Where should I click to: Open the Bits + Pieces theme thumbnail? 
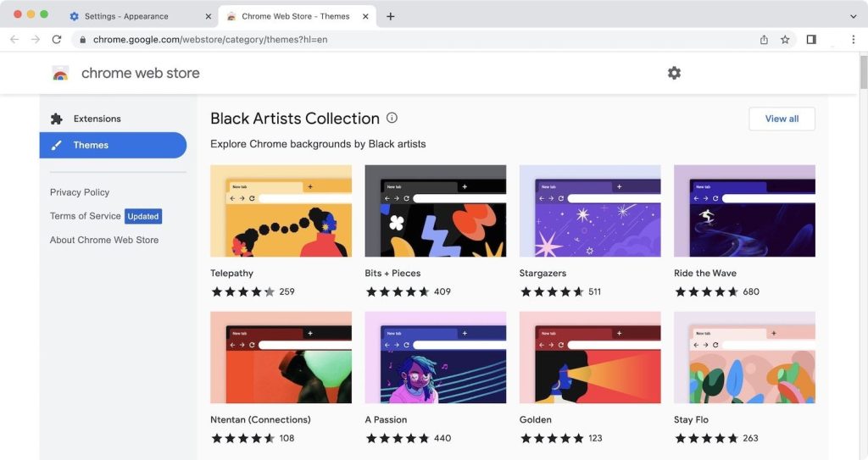click(x=435, y=211)
